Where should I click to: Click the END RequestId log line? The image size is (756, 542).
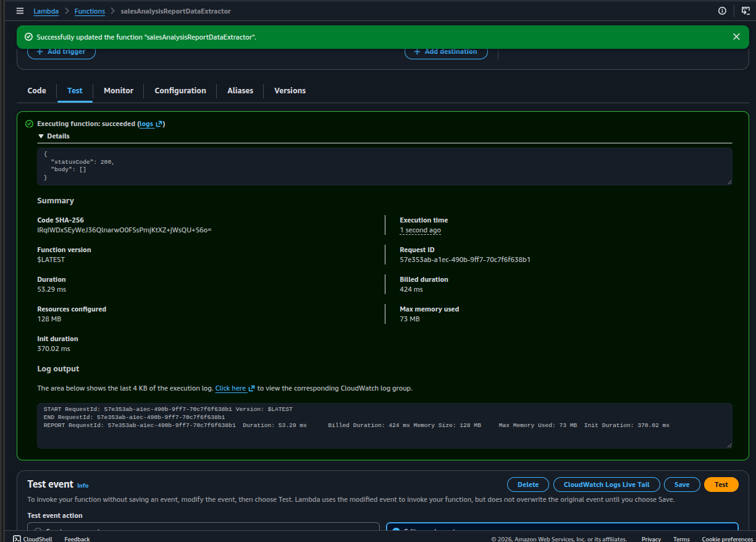(134, 417)
